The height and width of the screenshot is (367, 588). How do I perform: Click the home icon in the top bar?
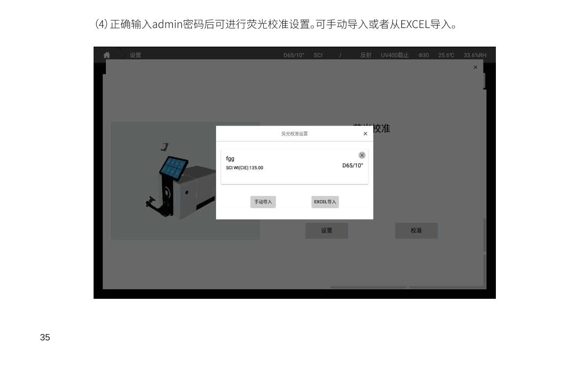coord(107,55)
